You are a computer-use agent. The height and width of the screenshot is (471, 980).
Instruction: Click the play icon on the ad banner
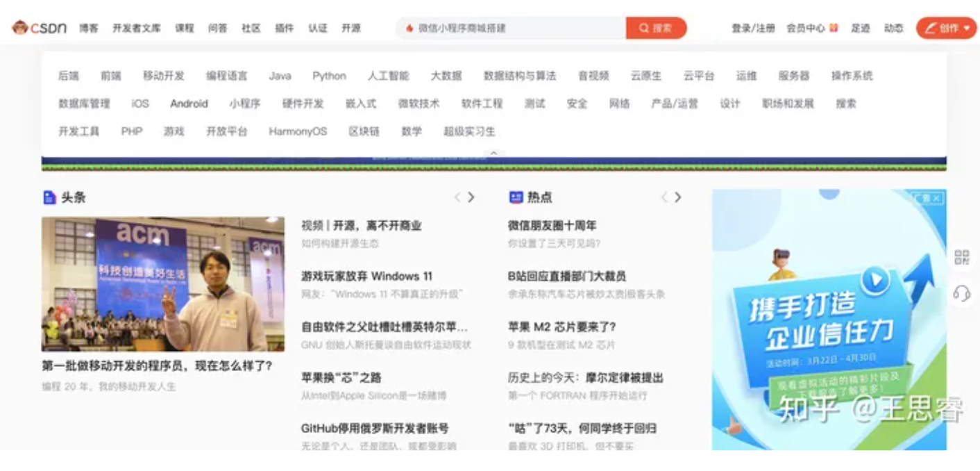point(875,281)
